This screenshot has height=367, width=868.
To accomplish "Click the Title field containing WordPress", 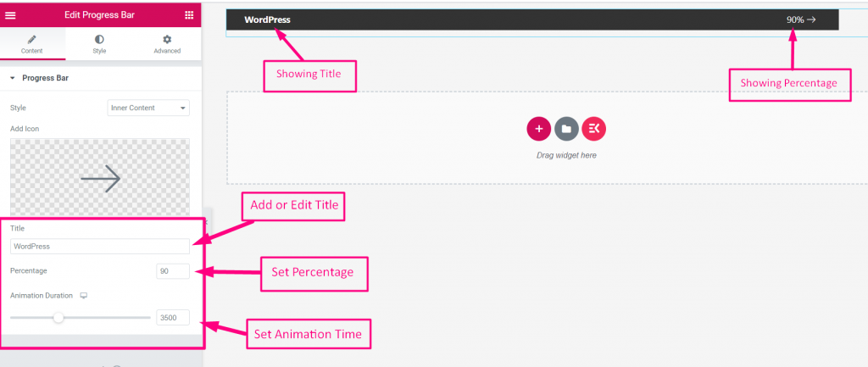I will click(x=100, y=247).
